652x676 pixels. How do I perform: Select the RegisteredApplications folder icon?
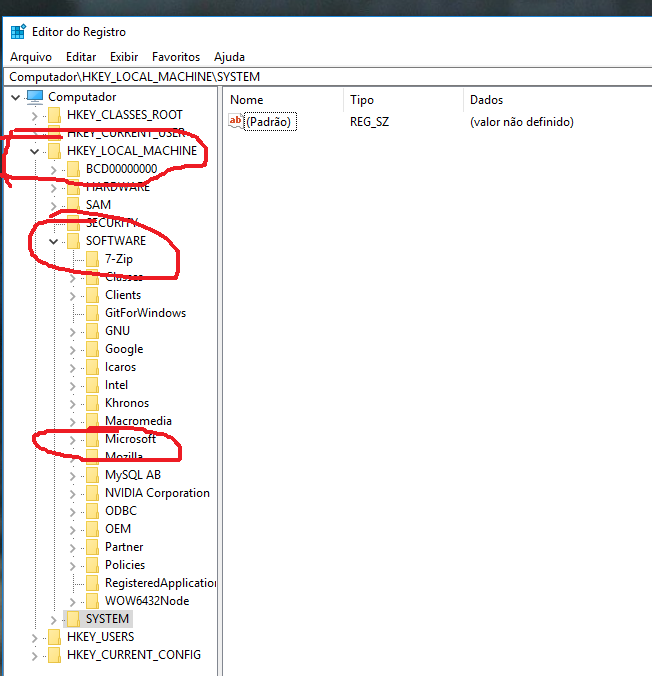coord(92,583)
